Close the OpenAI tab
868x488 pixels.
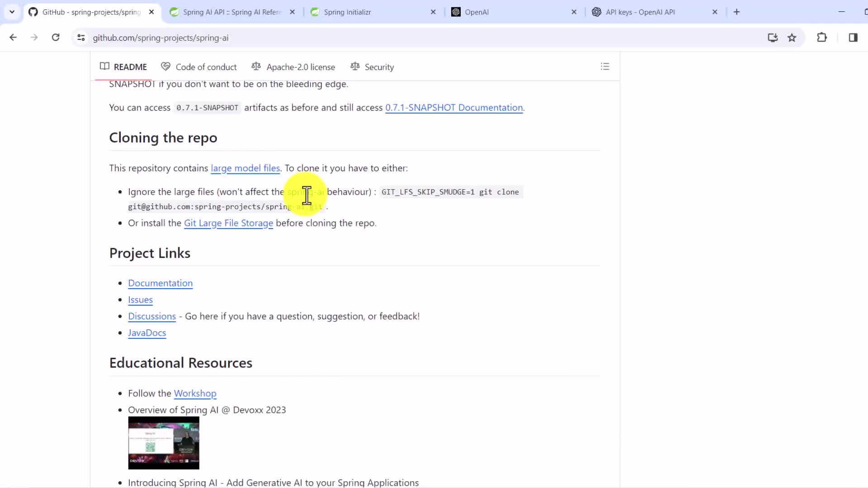pyautogui.click(x=574, y=12)
